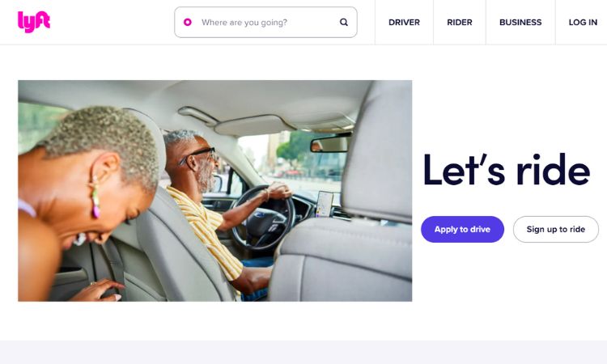Click the gray front-seat headrest in the photo

coord(377,151)
